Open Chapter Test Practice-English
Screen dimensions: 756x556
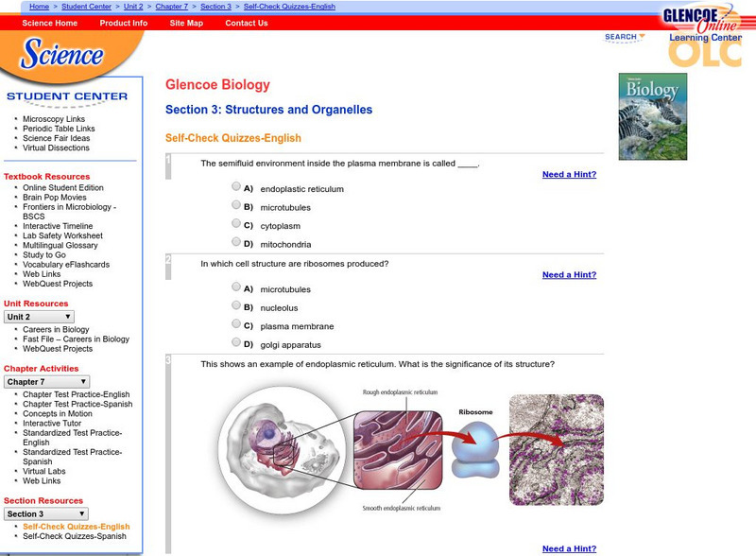(x=77, y=394)
